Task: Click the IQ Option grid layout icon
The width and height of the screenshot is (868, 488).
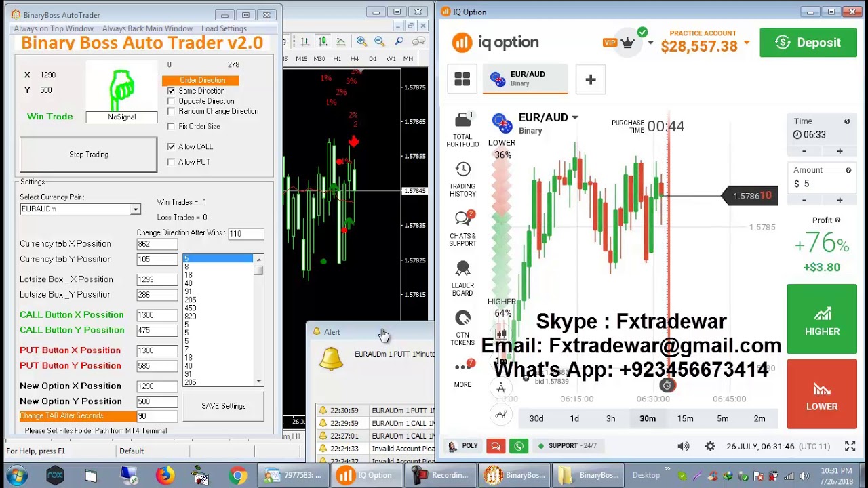Action: click(x=462, y=79)
